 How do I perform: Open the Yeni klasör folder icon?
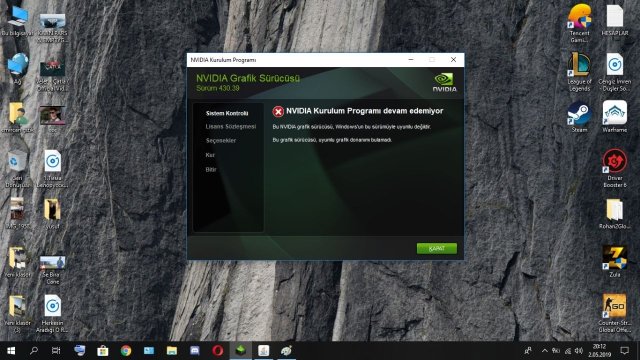pyautogui.click(x=17, y=261)
